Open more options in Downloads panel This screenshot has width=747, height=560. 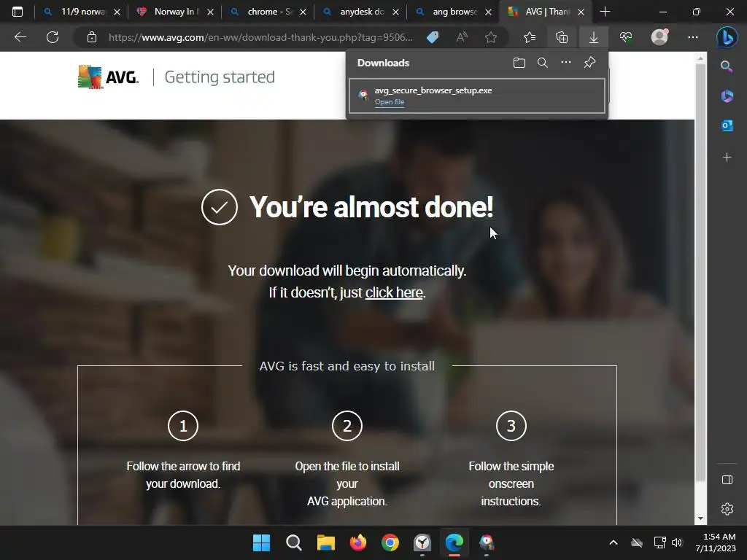[565, 63]
